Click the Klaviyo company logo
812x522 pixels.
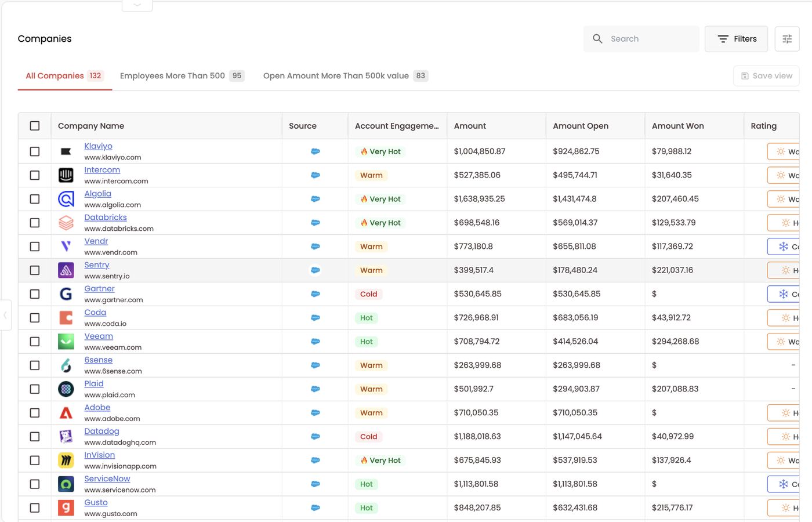(x=66, y=151)
